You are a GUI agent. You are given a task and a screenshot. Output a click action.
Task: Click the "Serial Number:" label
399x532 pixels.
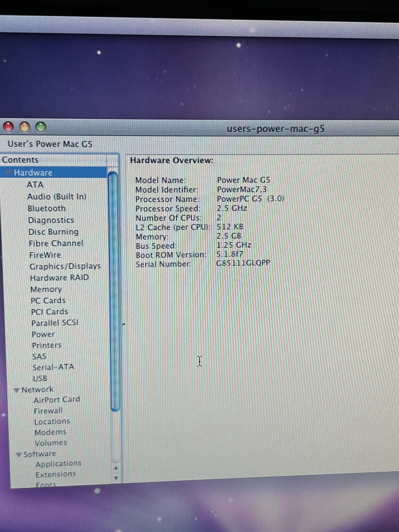pos(163,264)
